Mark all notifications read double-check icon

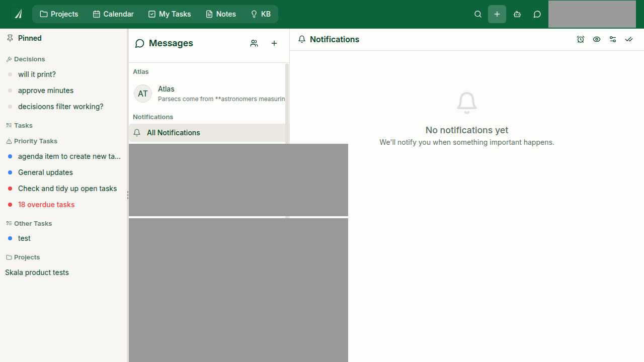coord(629,39)
